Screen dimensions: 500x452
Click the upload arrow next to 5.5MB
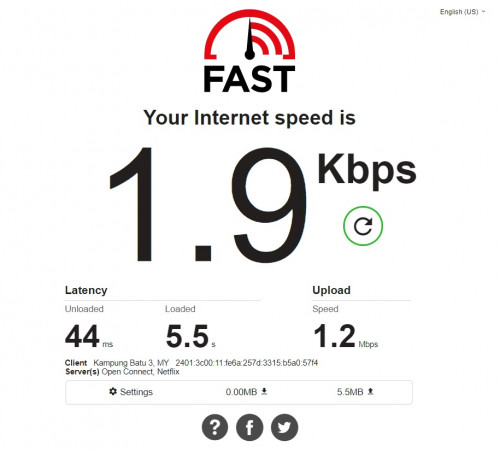pyautogui.click(x=370, y=391)
